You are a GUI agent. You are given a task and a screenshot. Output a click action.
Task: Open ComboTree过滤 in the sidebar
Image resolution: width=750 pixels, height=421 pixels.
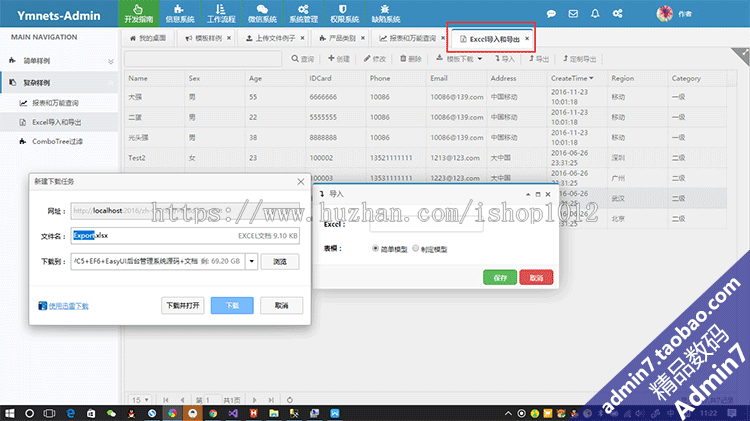coord(59,142)
